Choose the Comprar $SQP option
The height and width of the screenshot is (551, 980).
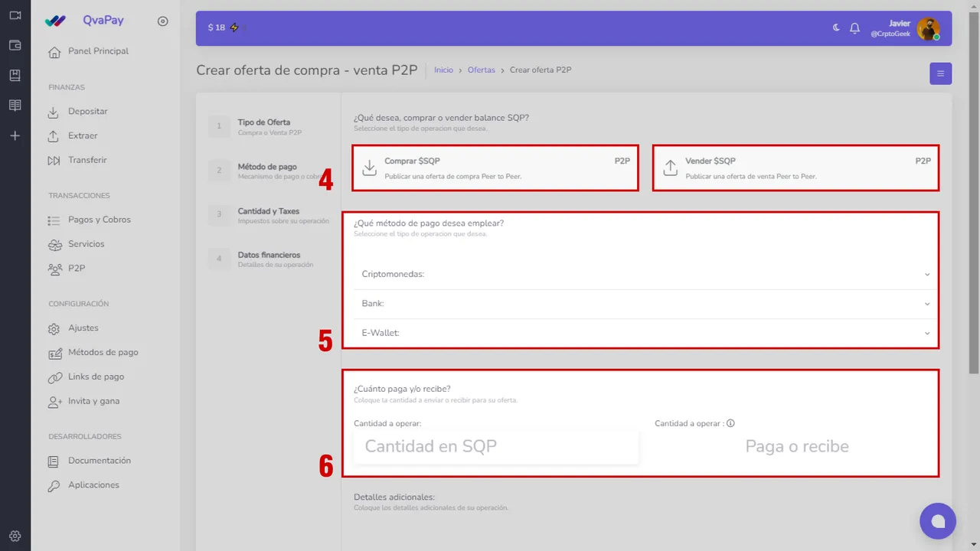pyautogui.click(x=495, y=168)
